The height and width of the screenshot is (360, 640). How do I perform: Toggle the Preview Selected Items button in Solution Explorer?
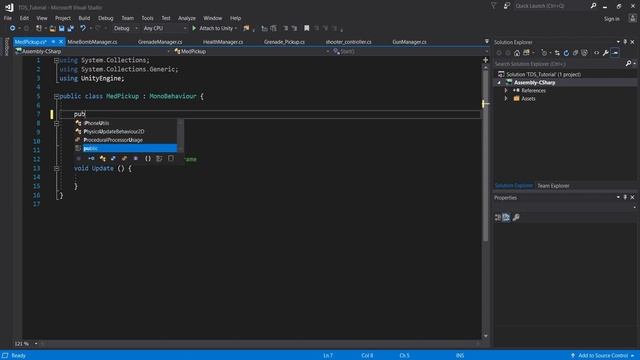(x=615, y=53)
